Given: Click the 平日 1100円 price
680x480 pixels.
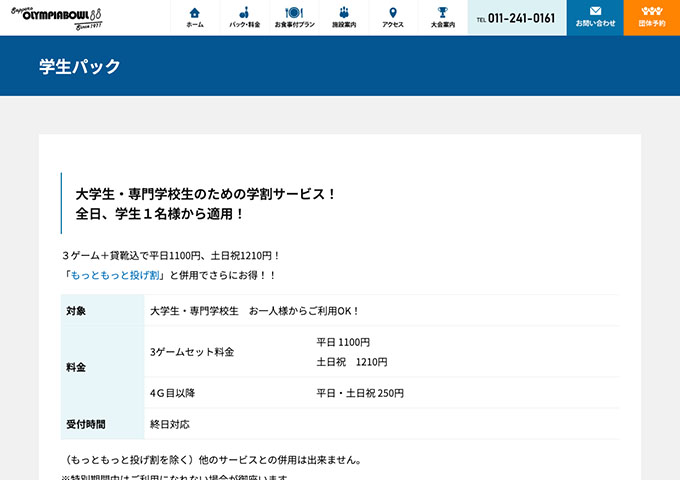Looking at the screenshot, I should (x=343, y=343).
